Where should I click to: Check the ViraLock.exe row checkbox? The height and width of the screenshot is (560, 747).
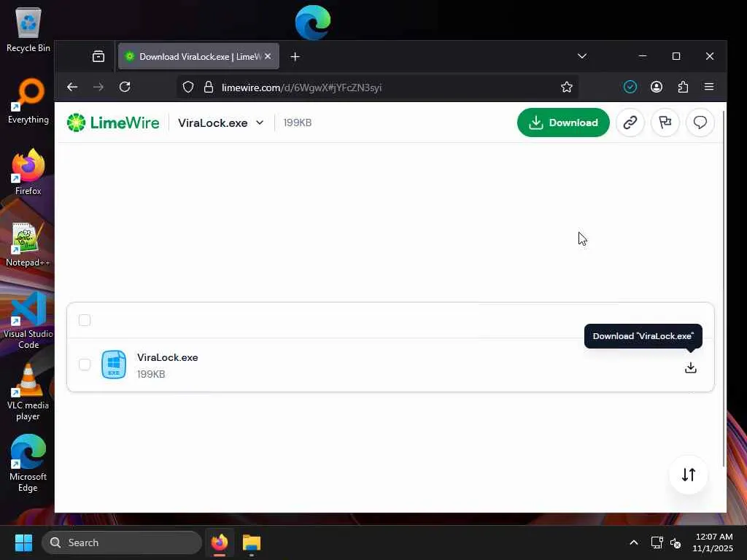point(85,365)
